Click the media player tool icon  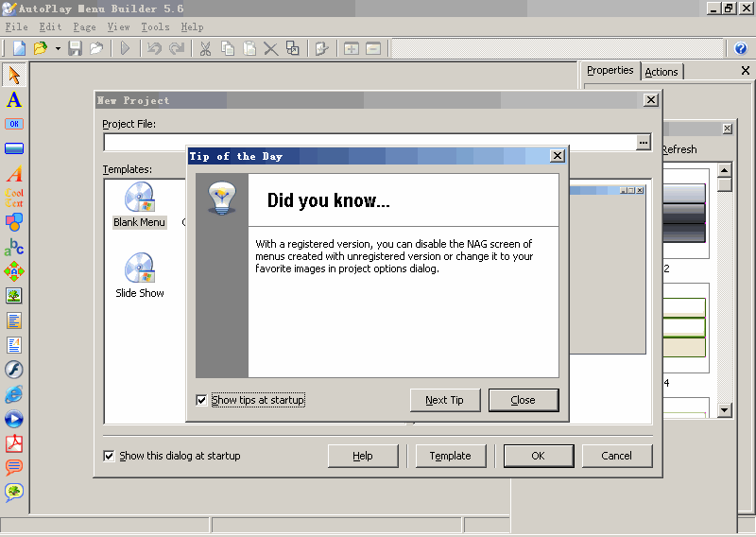14,419
